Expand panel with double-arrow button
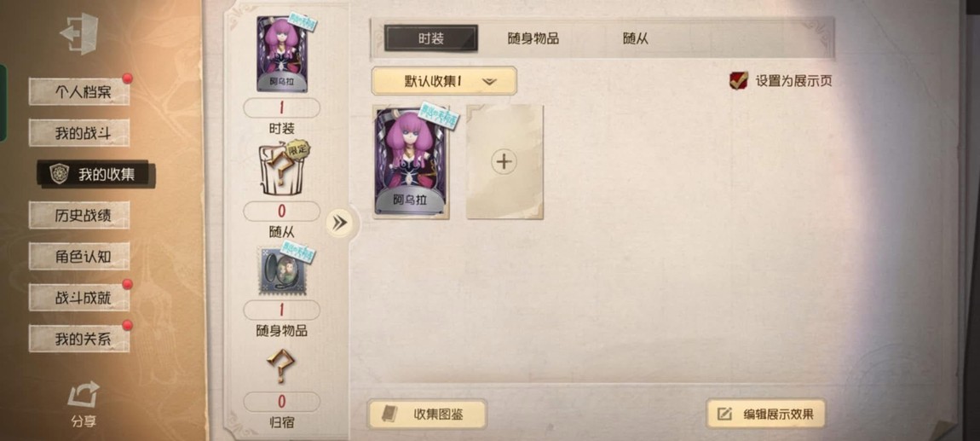The image size is (980, 441). (x=340, y=223)
